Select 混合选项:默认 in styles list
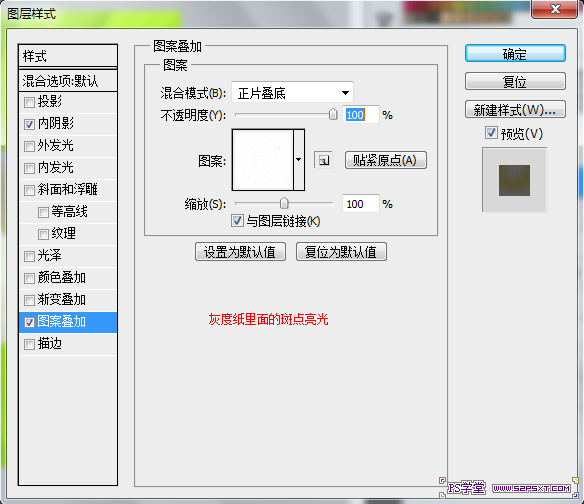Viewport: 584px width, 504px height. coord(68,81)
